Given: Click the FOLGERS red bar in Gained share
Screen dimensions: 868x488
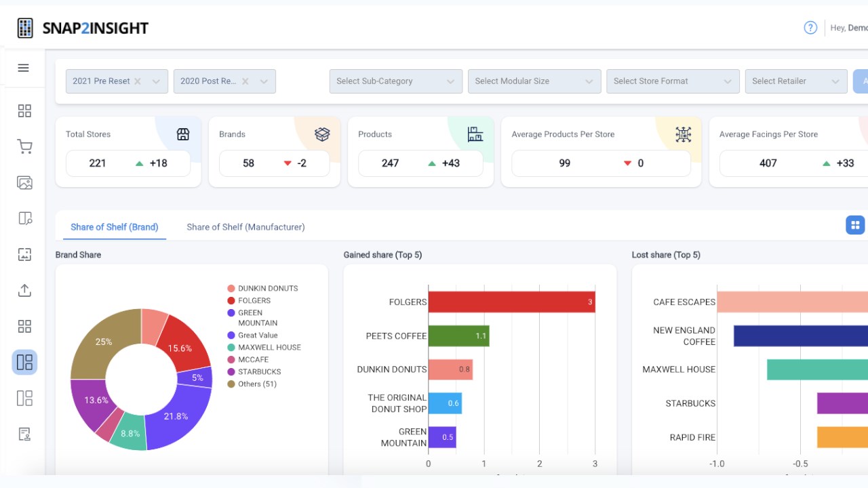Looking at the screenshot, I should click(512, 302).
